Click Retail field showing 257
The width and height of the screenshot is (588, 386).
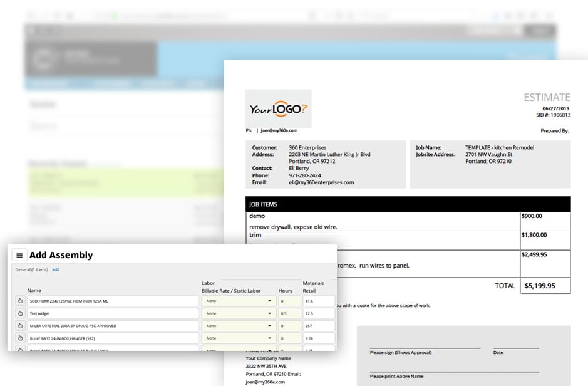[x=319, y=326]
